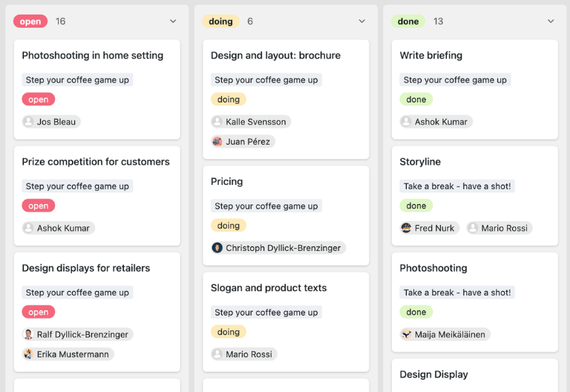The width and height of the screenshot is (570, 392).
Task: Click Take a break tag on Storyline card
Action: tap(457, 186)
